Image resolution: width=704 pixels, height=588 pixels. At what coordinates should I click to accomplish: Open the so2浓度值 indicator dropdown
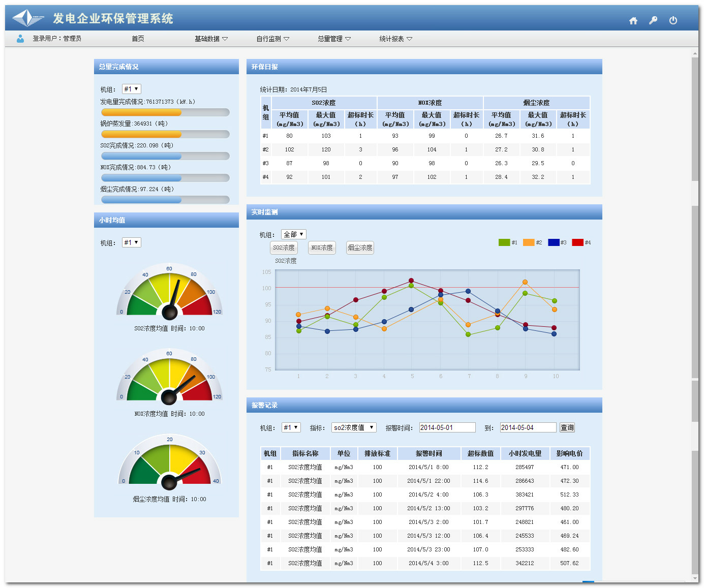(354, 427)
